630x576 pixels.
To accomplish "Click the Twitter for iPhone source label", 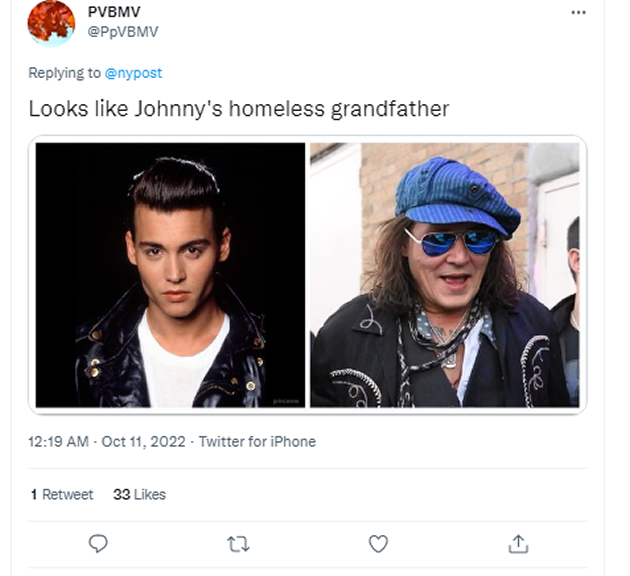I will point(258,442).
